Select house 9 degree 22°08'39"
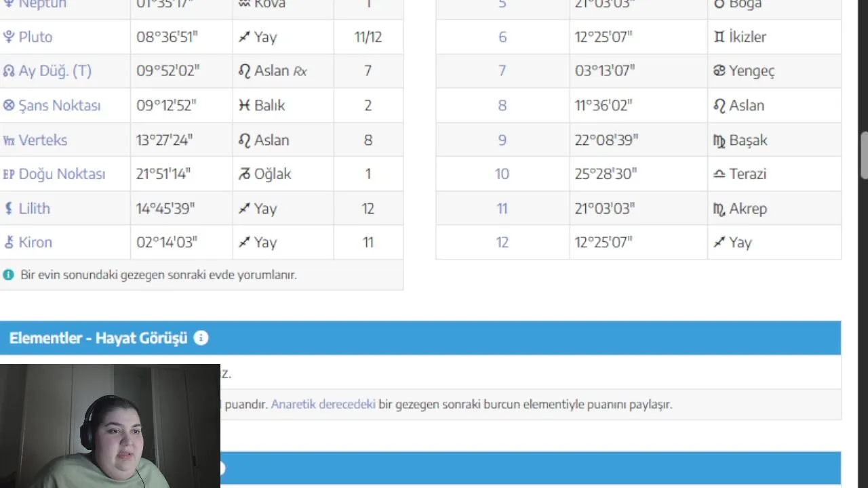The width and height of the screenshot is (868, 488). click(606, 140)
